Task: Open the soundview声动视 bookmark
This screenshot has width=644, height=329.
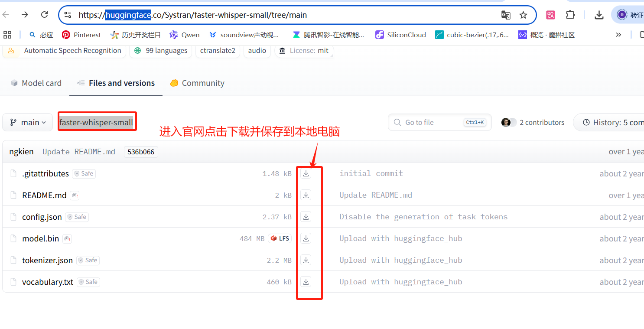Action: (244, 35)
